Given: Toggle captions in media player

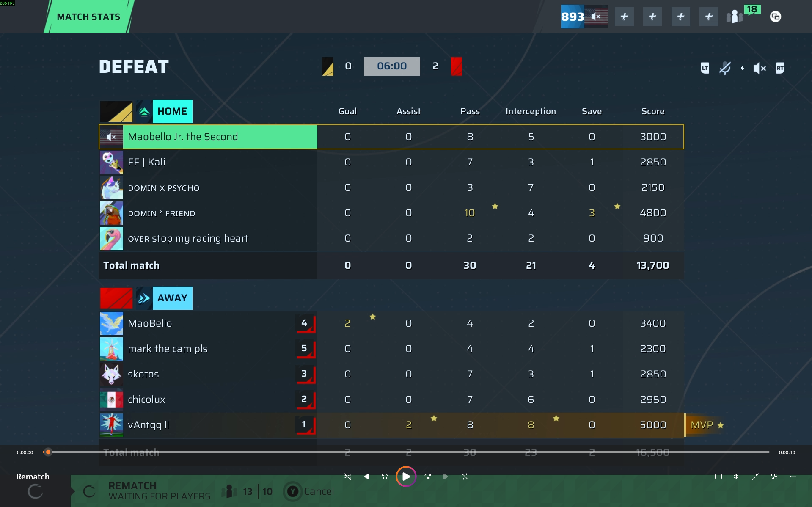Looking at the screenshot, I should click(718, 477).
